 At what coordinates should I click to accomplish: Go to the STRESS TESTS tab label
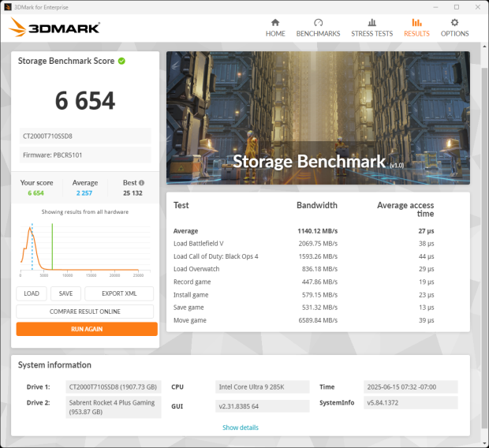point(371,34)
